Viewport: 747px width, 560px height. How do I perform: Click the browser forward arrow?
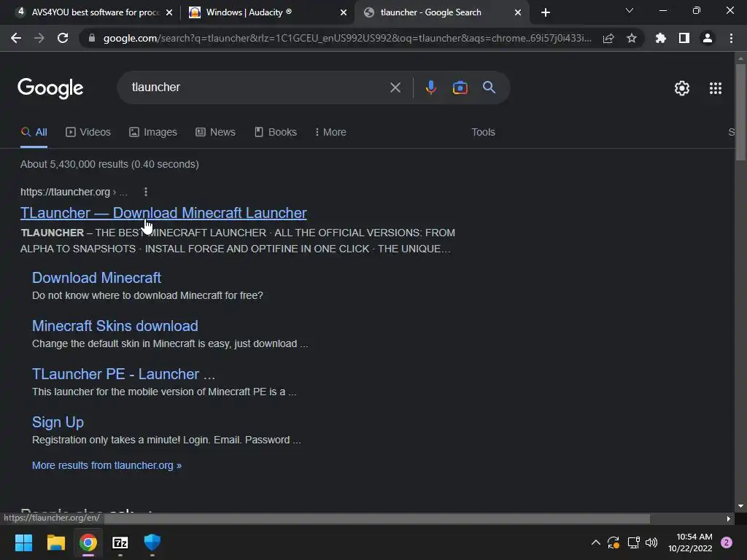pos(39,38)
